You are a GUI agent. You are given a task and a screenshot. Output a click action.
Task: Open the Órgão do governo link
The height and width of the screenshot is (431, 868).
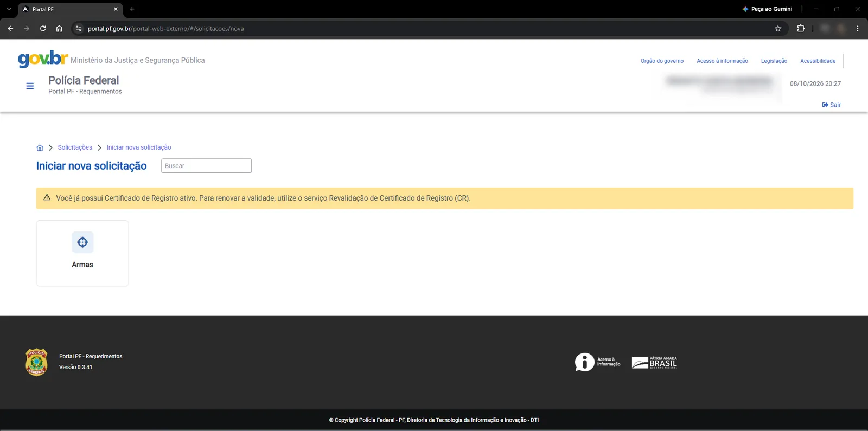662,61
